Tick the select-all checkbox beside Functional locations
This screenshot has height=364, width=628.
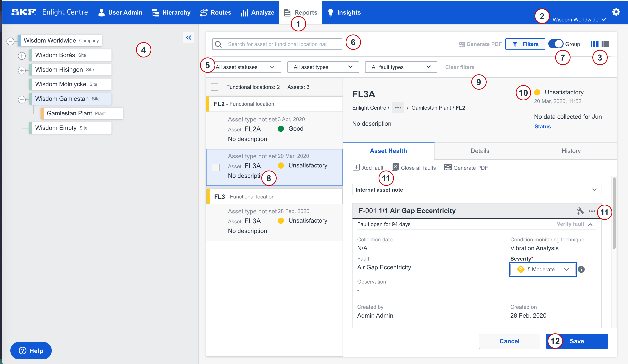click(215, 87)
